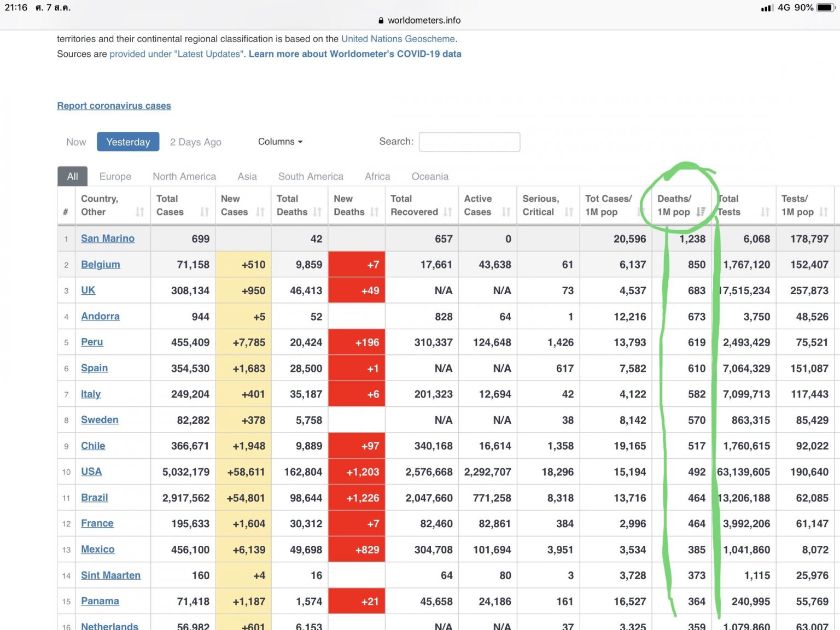This screenshot has height=630, width=840.
Task: Toggle Deaths/1M pop sort direction icon
Action: tap(701, 212)
